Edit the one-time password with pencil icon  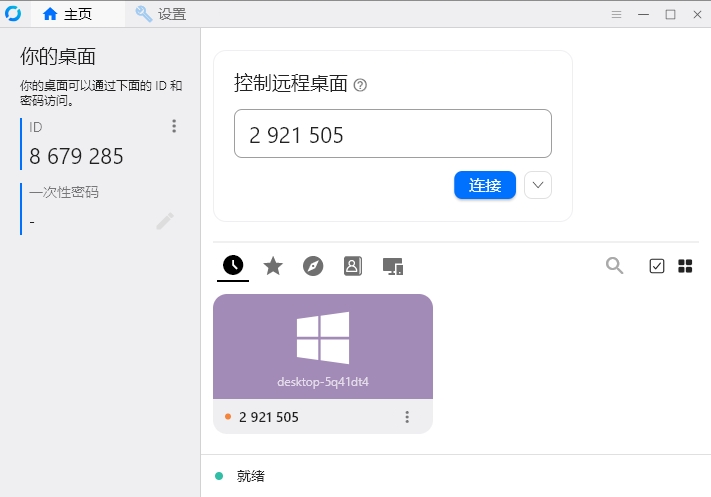[x=165, y=221]
